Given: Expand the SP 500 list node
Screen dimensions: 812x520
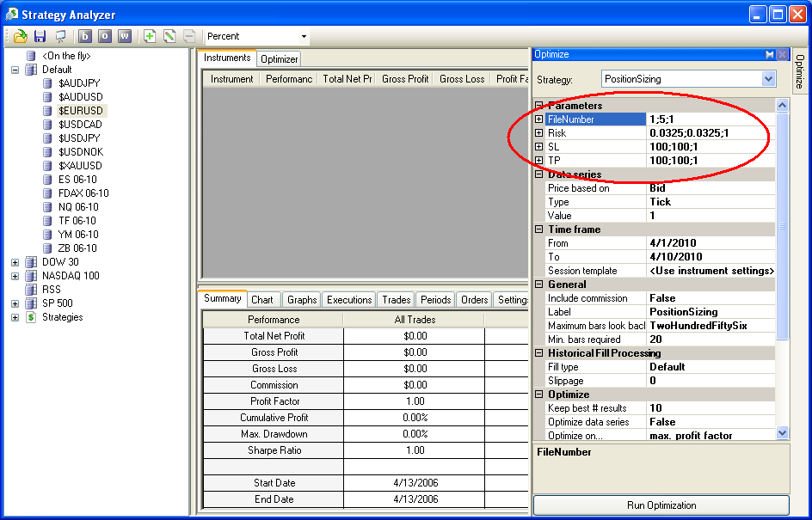Looking at the screenshot, I should coord(15,303).
